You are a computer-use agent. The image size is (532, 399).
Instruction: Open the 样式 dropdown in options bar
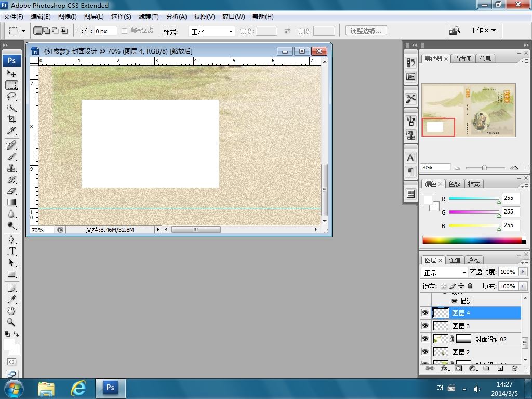click(212, 32)
